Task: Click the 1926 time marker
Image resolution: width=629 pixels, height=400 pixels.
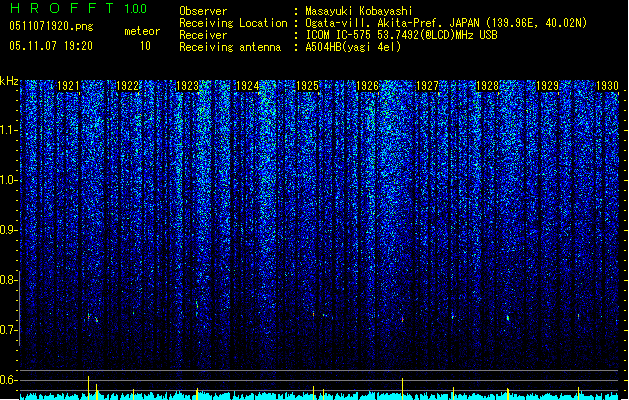Action: tap(367, 86)
